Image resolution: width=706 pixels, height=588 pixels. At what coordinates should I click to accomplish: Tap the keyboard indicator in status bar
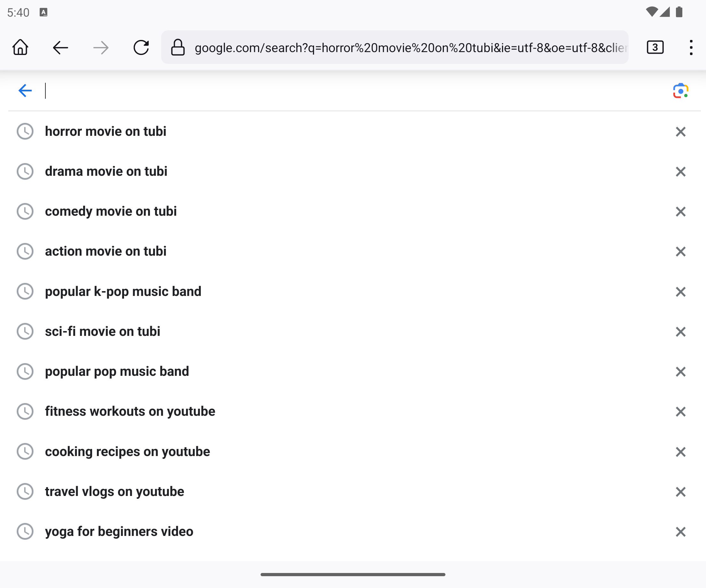[x=44, y=12]
